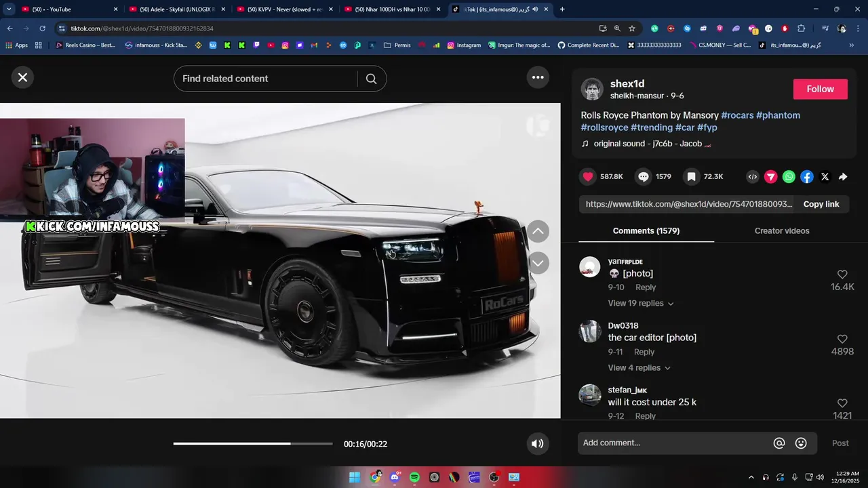
Task: Switch to KVPV - Never browser tab
Action: pyautogui.click(x=285, y=9)
